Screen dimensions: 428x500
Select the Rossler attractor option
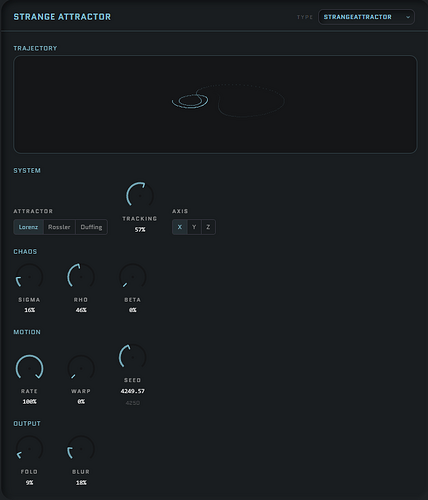(59, 227)
